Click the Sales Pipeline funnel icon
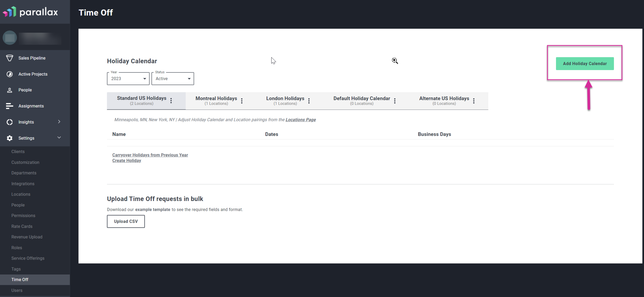Screen dimensions: 644x297 click(10, 58)
